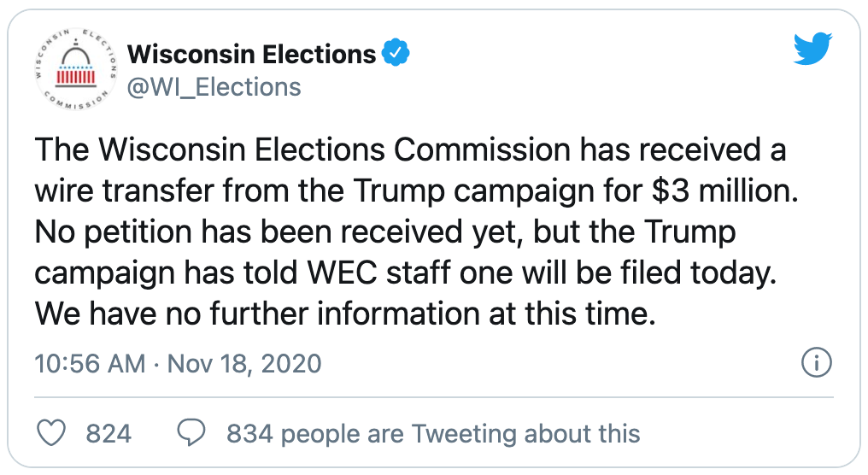Visit the @WI_Elections handle
The image size is (868, 475).
214,87
